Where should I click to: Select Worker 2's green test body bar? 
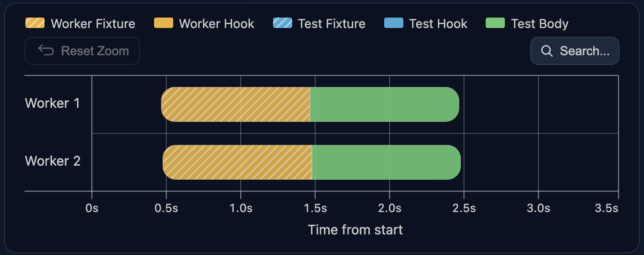click(x=386, y=162)
